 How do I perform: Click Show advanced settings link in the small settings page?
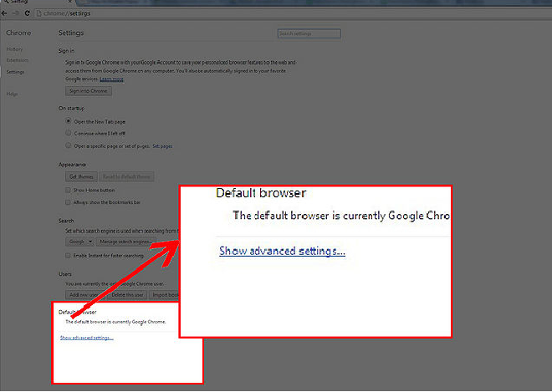[x=87, y=338]
